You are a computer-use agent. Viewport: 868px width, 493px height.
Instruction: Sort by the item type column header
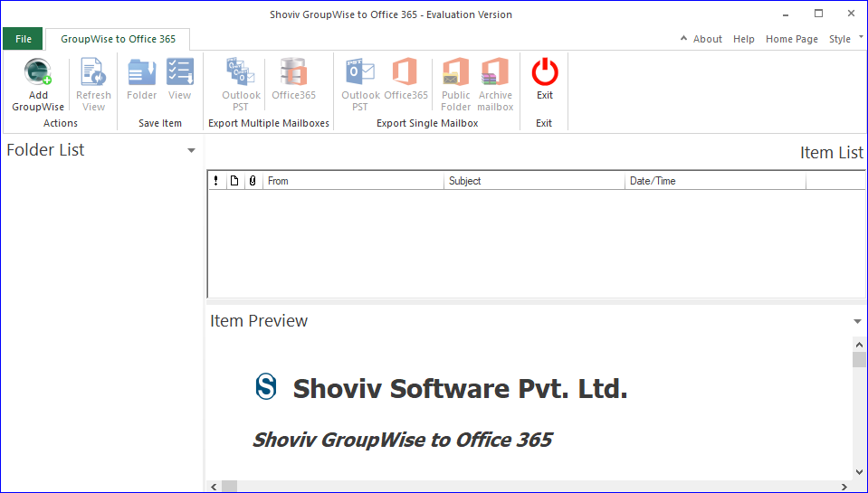(x=234, y=181)
